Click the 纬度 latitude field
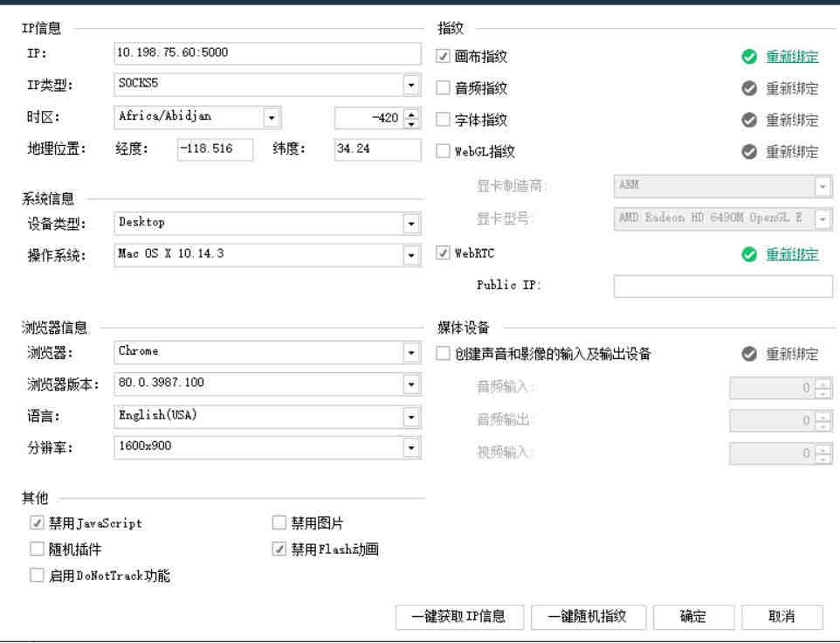 point(377,149)
